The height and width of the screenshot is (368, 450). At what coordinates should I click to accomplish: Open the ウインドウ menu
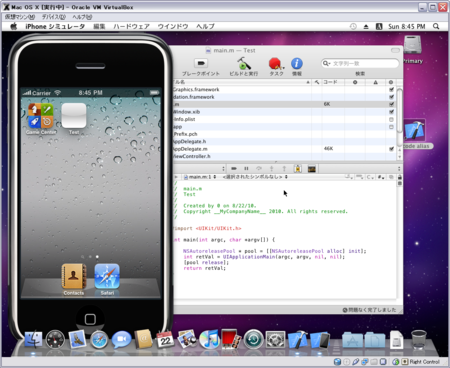[x=173, y=26]
